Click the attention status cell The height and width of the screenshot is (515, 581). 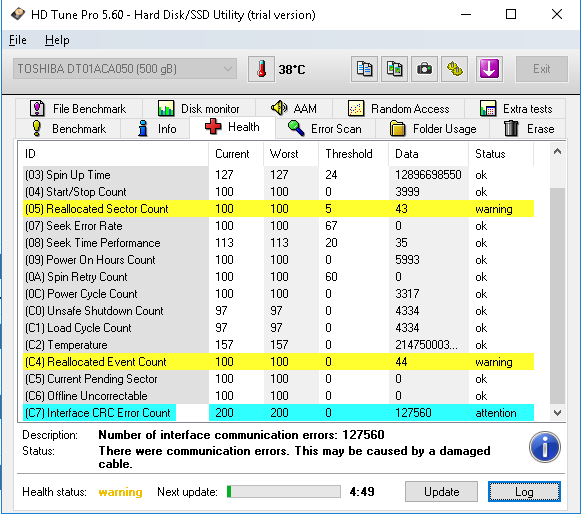pos(496,413)
